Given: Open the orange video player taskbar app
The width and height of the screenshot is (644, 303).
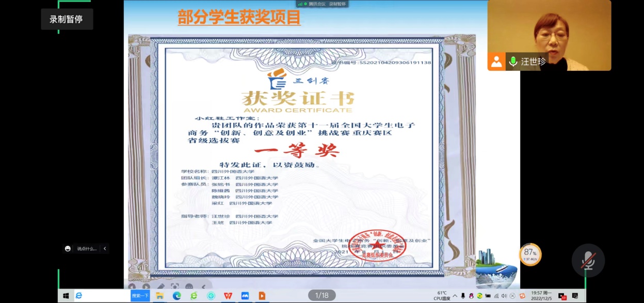Looking at the screenshot, I should click(262, 296).
